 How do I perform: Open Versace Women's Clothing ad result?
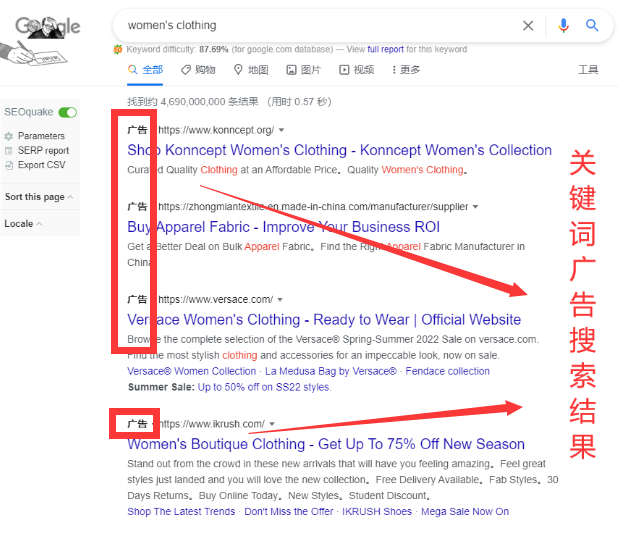(324, 320)
